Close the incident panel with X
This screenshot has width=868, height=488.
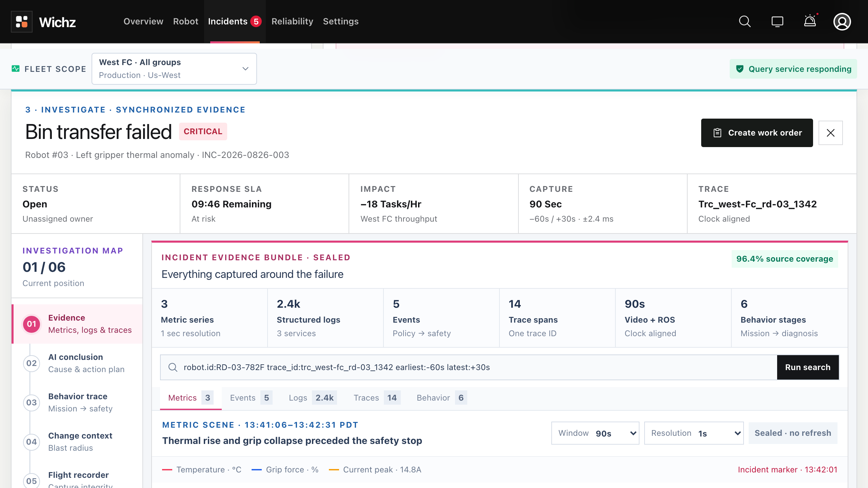831,133
